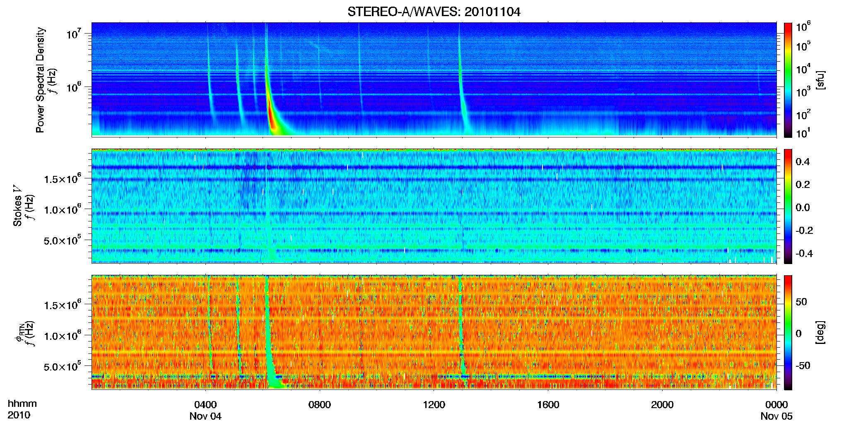This screenshot has width=868, height=447.
Task: Click the 0800 time tick label
Action: [x=320, y=405]
